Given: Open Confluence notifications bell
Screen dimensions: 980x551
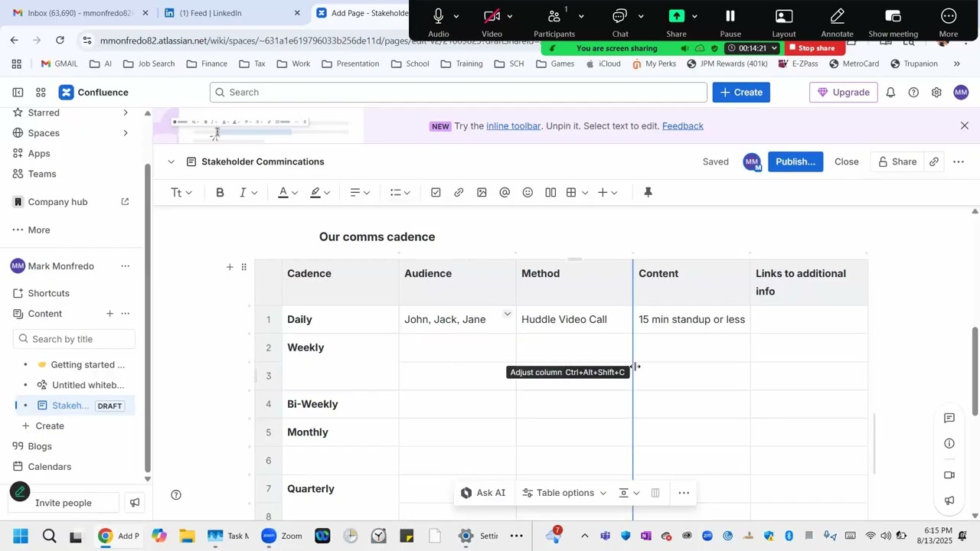Looking at the screenshot, I should click(890, 93).
